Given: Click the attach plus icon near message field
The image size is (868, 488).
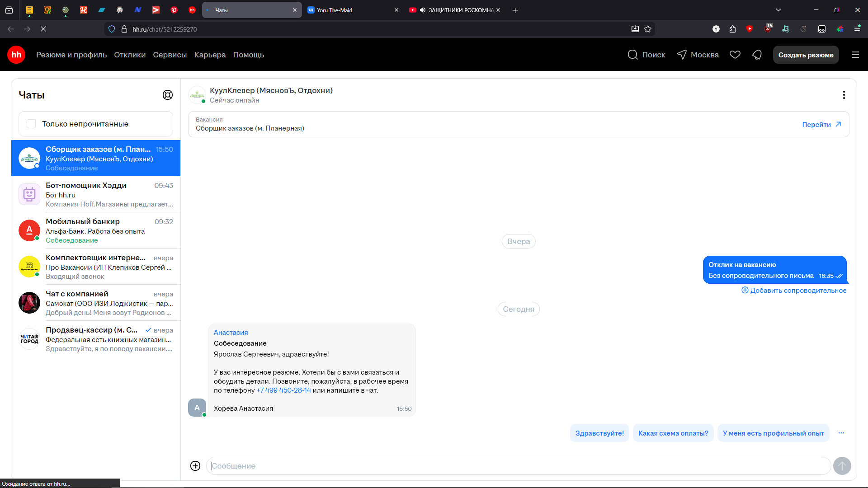Looking at the screenshot, I should [195, 466].
